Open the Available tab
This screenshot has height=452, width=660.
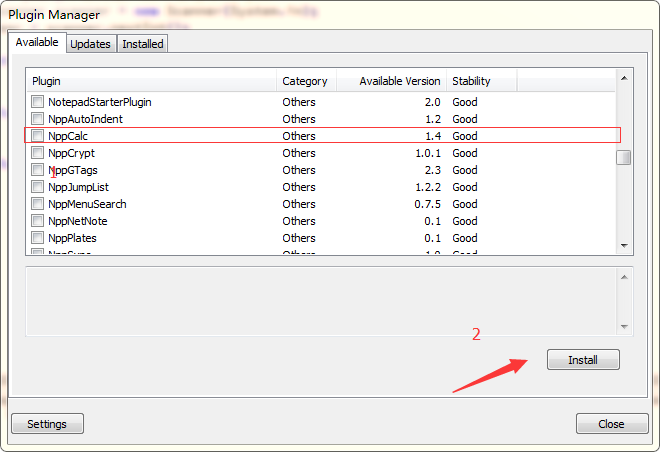37,43
